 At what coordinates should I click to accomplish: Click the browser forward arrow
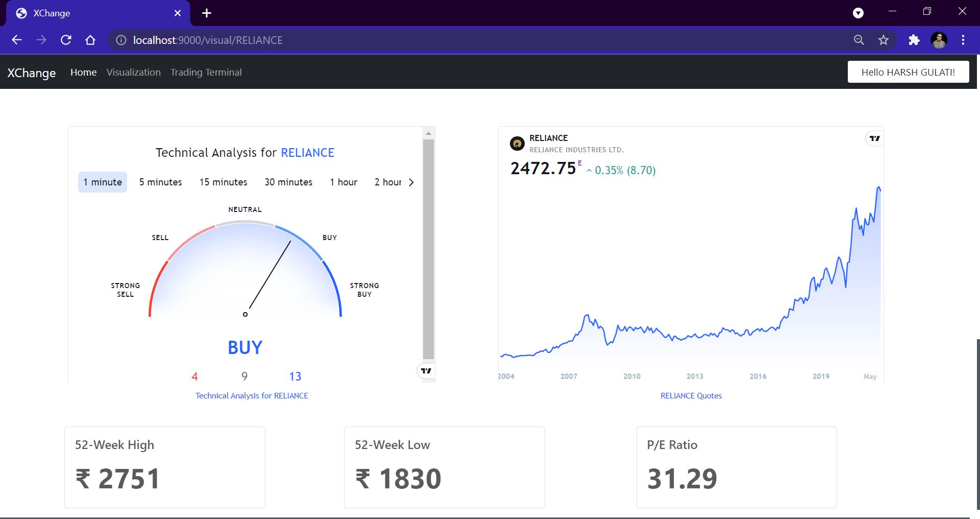[41, 40]
